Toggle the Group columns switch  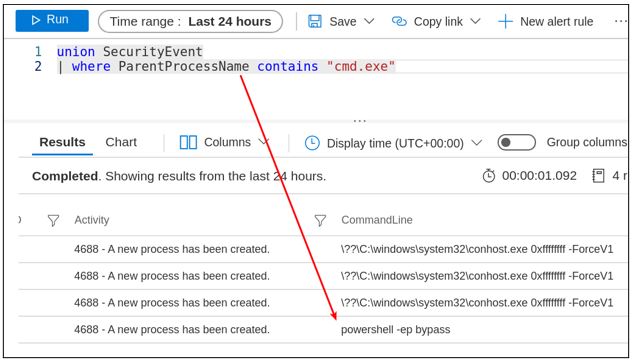pyautogui.click(x=516, y=143)
